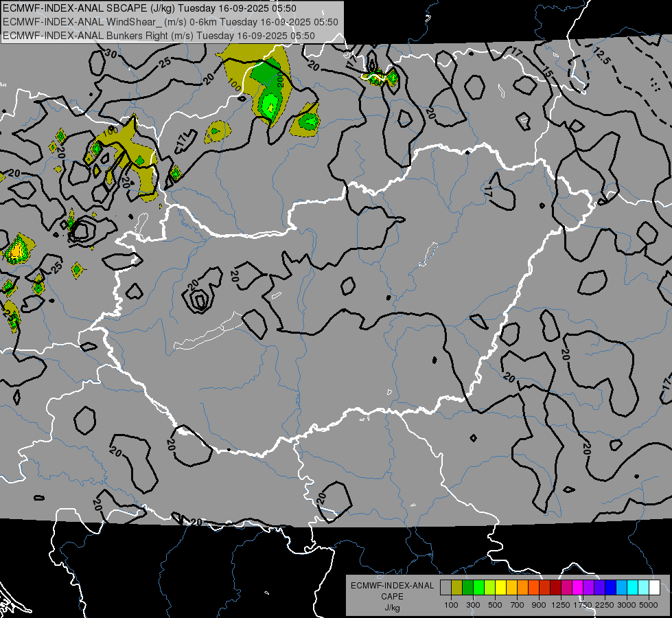Click the SBCAPE (J/kg) header line
672x618 pixels.
150,8
